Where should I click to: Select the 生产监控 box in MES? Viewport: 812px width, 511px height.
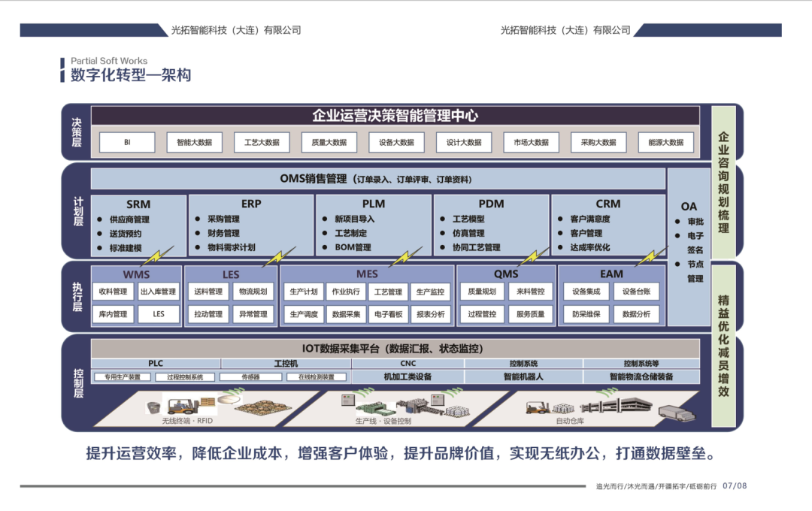coord(430,292)
